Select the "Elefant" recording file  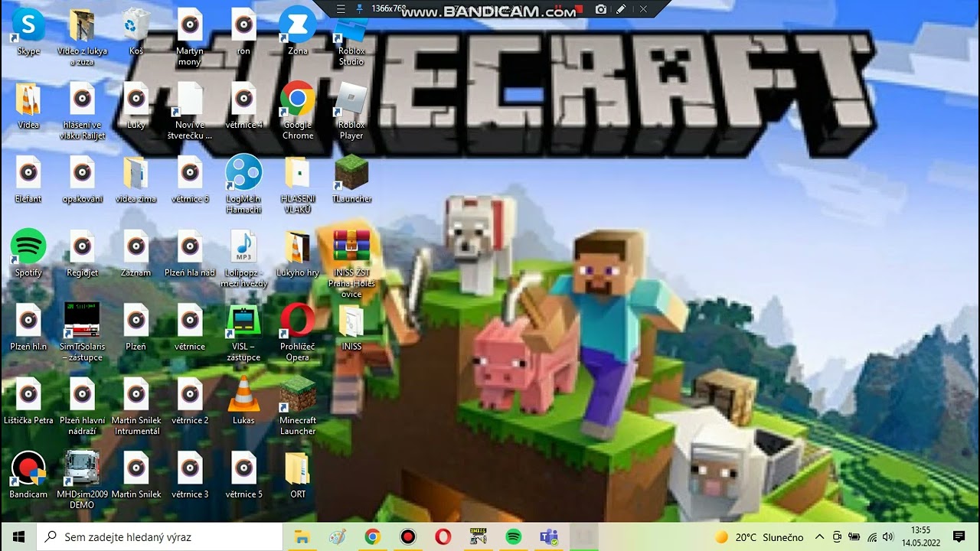28,179
